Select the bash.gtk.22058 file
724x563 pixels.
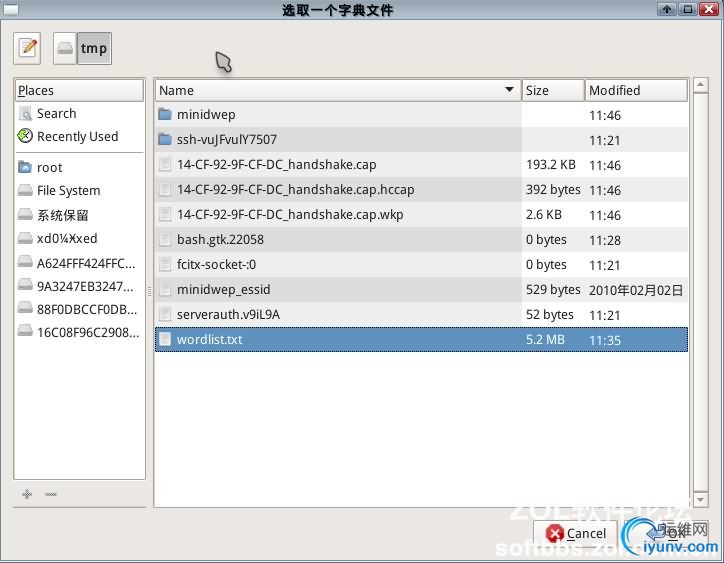421,239
